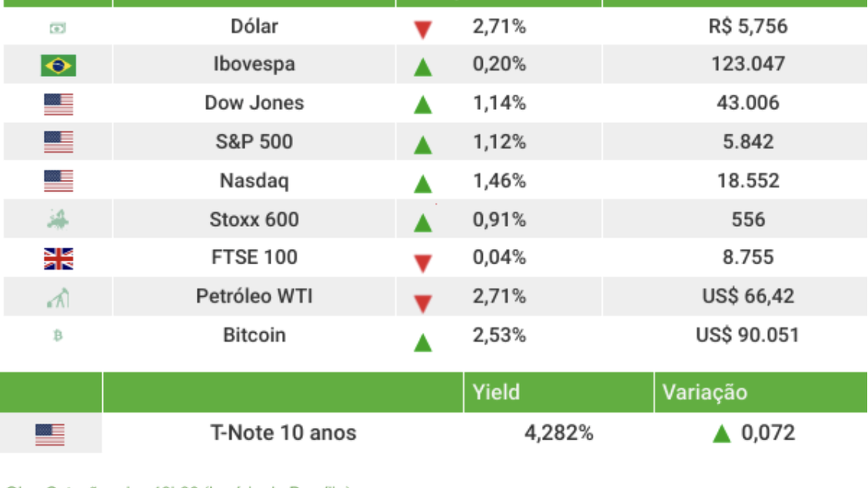
Task: Click the US flag beside T-Note 10 anos
Action: [x=50, y=434]
